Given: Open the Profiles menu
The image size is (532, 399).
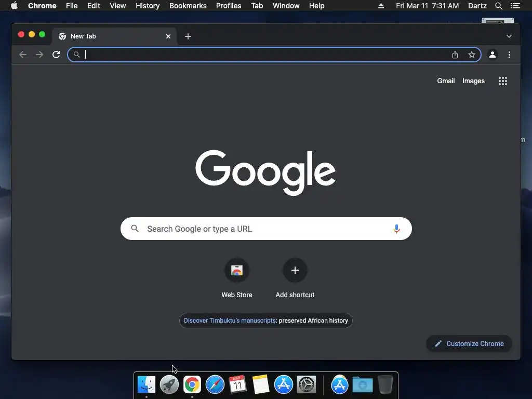Looking at the screenshot, I should (x=229, y=6).
